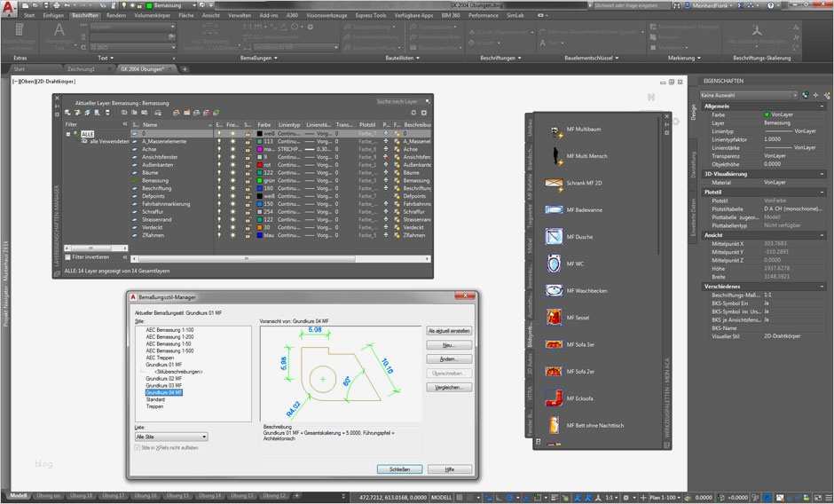
Task: Toggle light bulb for layer Defpoints
Action: 219,196
